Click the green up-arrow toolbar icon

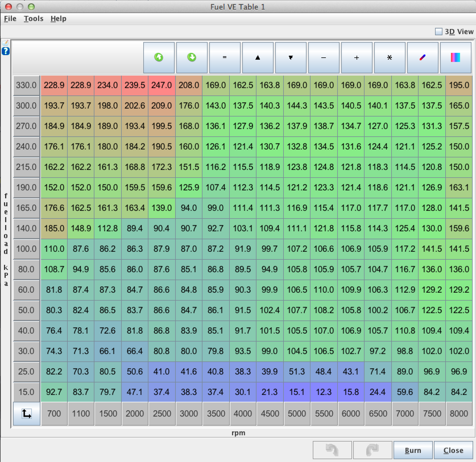pos(159,58)
